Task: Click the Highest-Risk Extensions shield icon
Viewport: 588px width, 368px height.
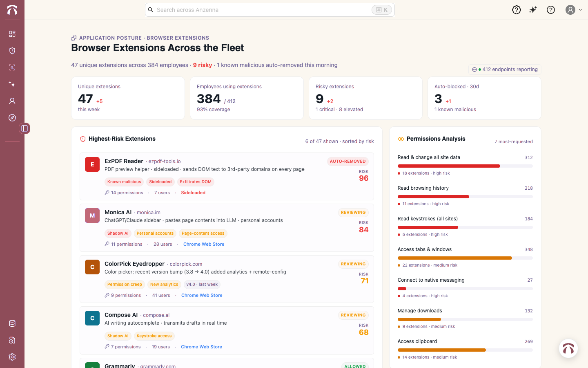Action: [x=83, y=139]
